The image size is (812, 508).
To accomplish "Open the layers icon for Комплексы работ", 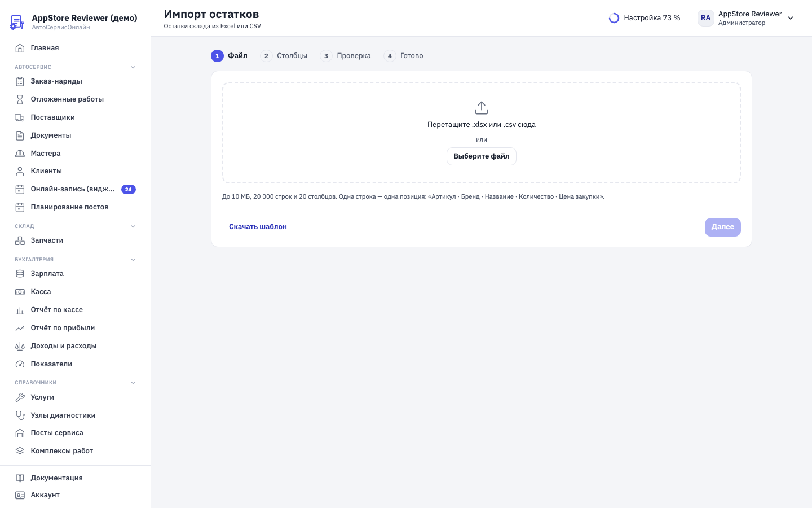I will [20, 451].
